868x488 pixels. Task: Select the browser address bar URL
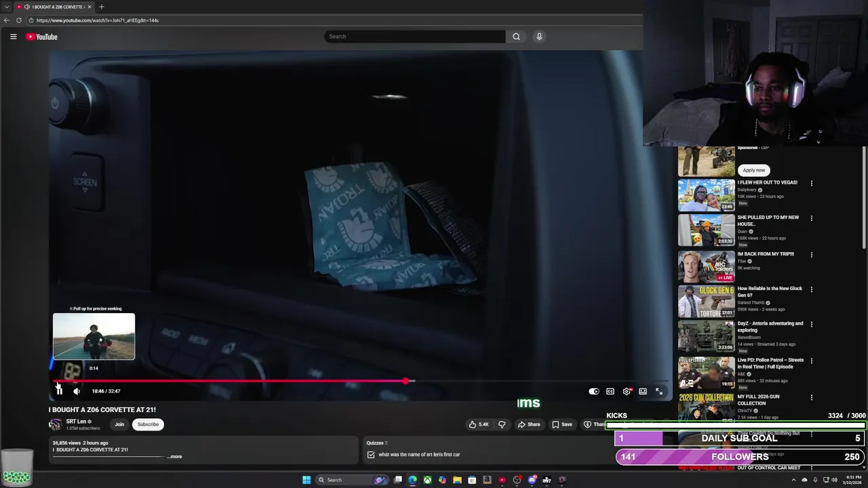[x=98, y=20]
